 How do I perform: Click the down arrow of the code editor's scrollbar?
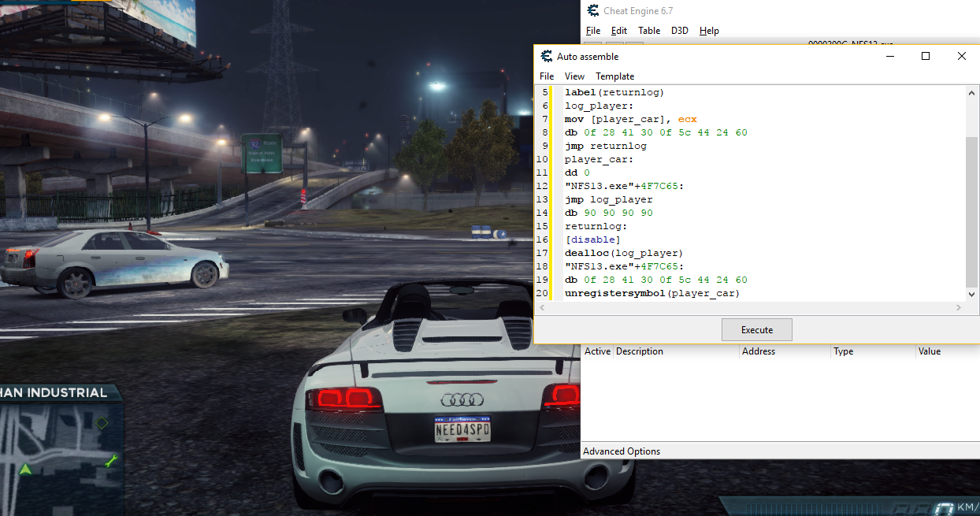pos(973,293)
